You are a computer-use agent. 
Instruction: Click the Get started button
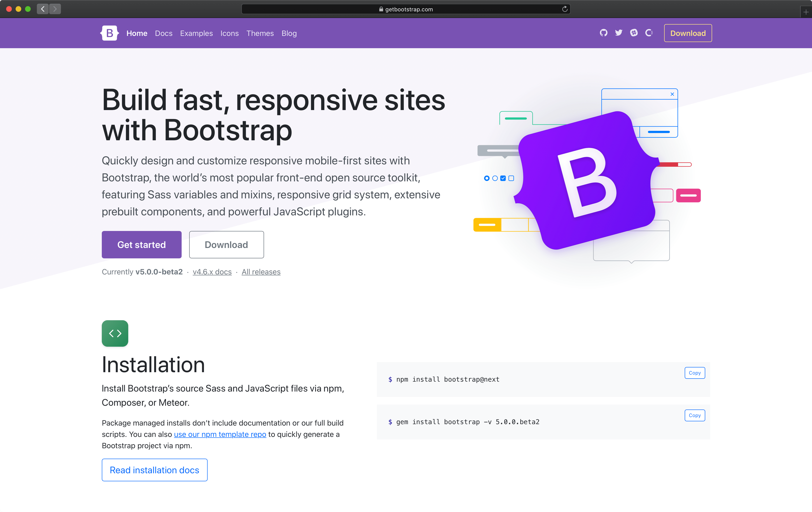[141, 244]
